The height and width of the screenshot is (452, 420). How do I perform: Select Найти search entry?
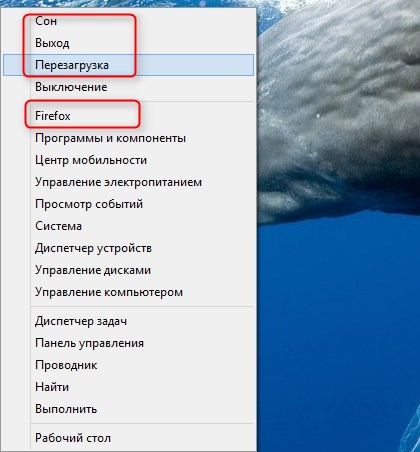[x=128, y=387]
